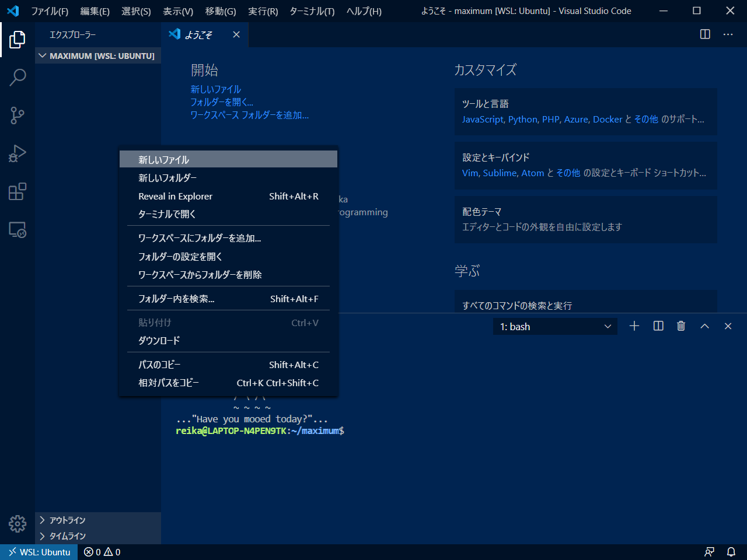Image resolution: width=747 pixels, height=560 pixels.
Task: Kill the terminal using trash icon
Action: [x=681, y=326]
